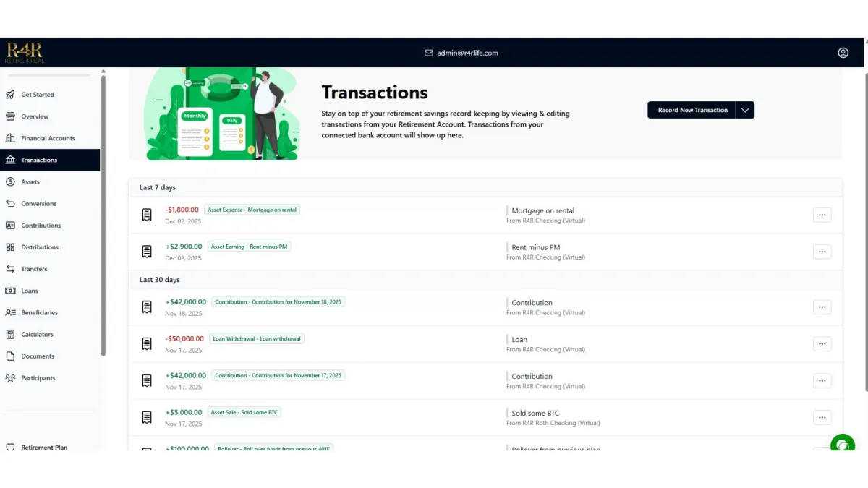Open Retirement Plan at sidebar bottom
This screenshot has width=868, height=488.
pos(44,448)
